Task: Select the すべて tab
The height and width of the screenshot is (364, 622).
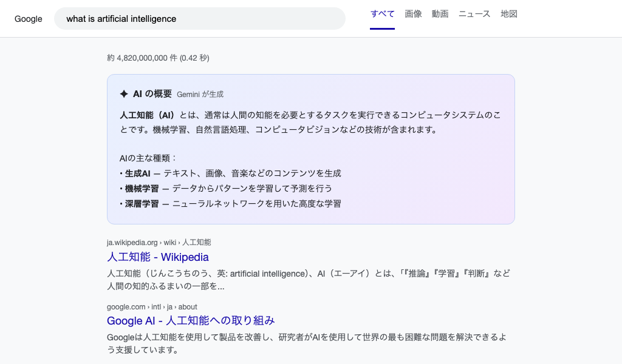Action: [x=382, y=13]
